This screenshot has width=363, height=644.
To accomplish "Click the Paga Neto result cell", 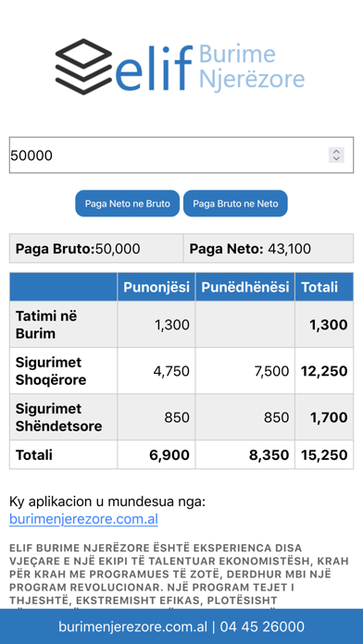I will [269, 249].
